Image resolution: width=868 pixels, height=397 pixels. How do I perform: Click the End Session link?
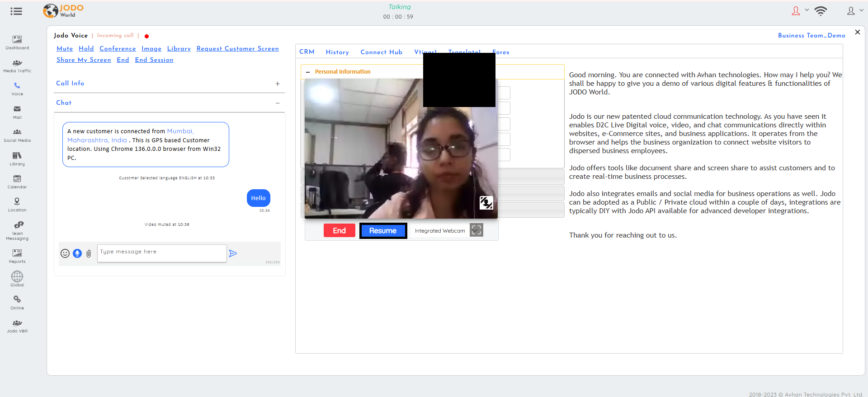point(154,60)
